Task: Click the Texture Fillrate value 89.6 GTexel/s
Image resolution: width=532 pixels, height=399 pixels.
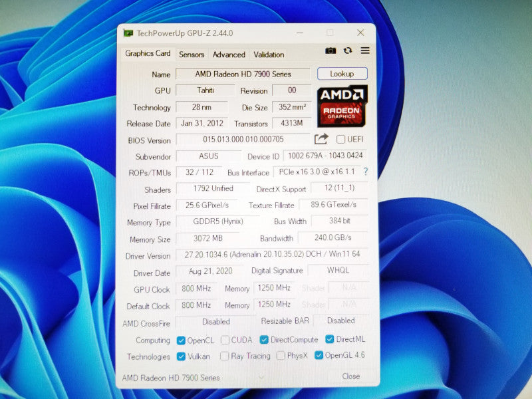Action: pos(334,204)
